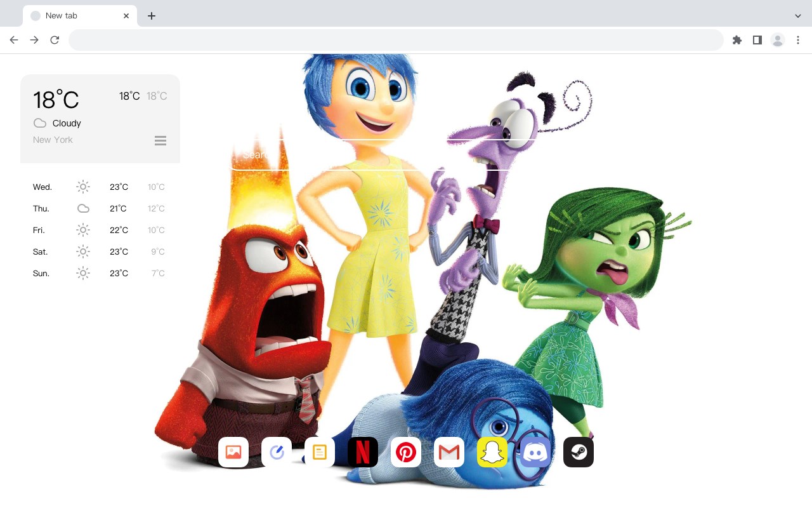Screen dimensions: 812x508
Task: Click Saturday's 9°C low temperature
Action: [x=158, y=251]
